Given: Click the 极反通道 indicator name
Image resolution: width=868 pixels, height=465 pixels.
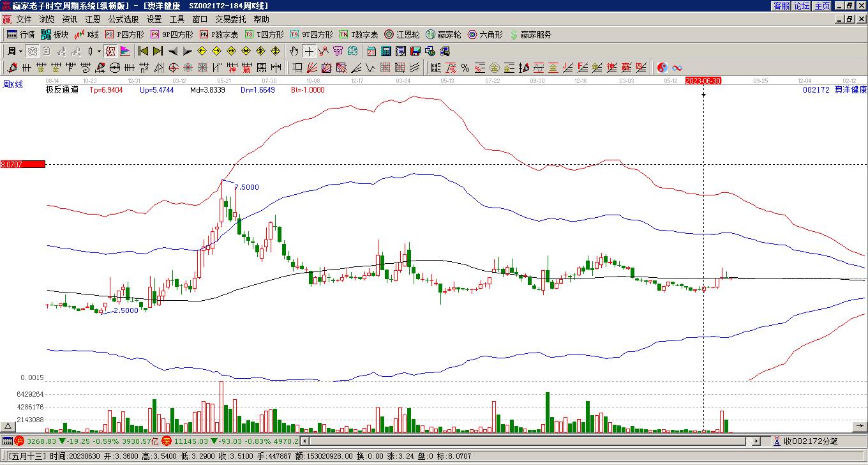Looking at the screenshot, I should pos(62,90).
